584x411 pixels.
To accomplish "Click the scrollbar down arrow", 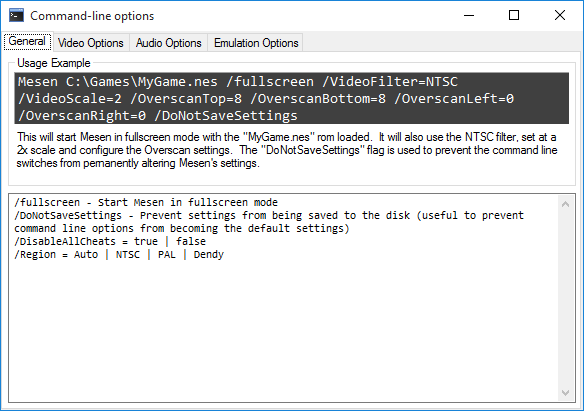I will [x=565, y=392].
